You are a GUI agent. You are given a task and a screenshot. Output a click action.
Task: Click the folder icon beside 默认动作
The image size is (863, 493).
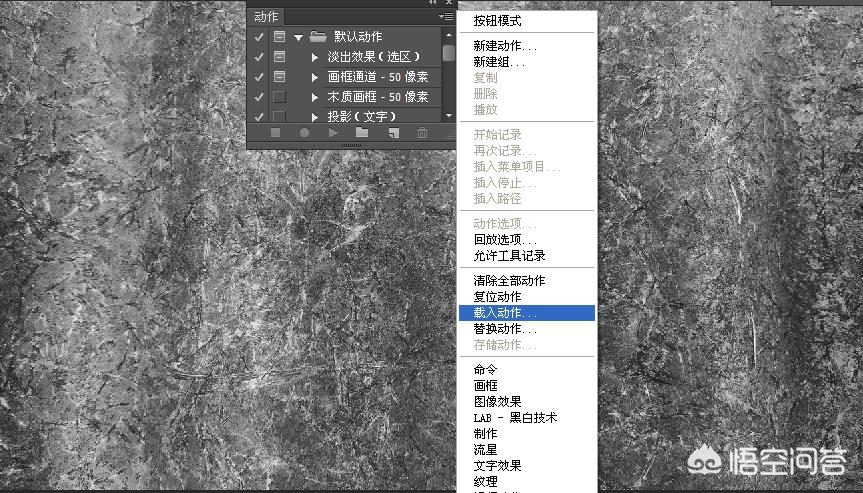pos(318,37)
